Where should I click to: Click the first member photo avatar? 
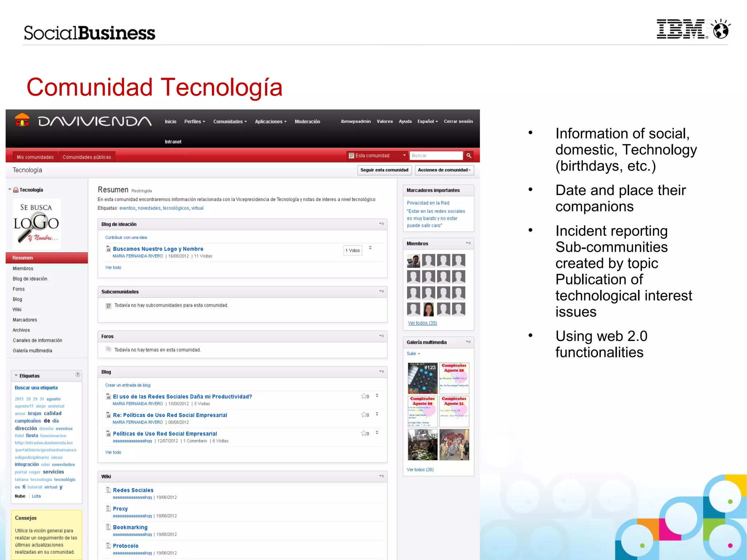[x=414, y=261]
